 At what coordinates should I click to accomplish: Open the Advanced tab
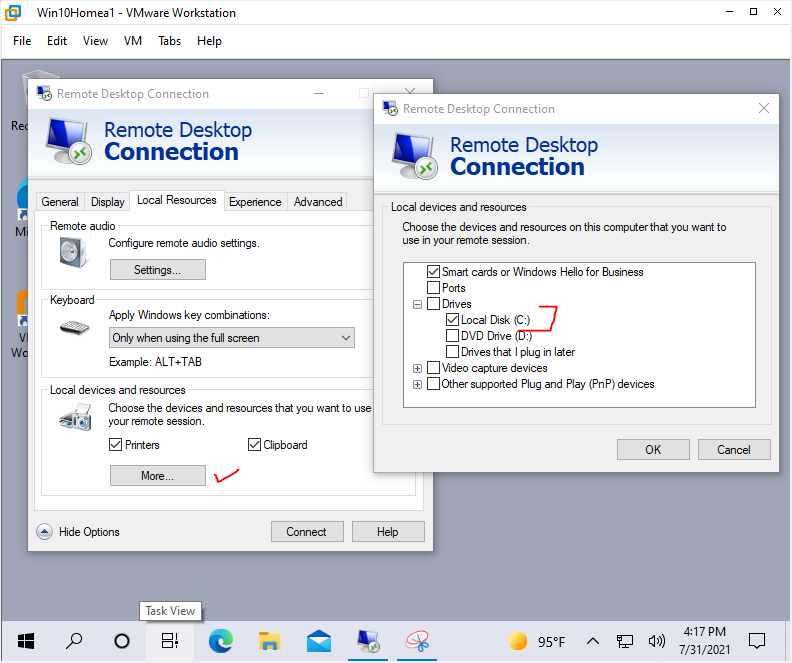[318, 202]
